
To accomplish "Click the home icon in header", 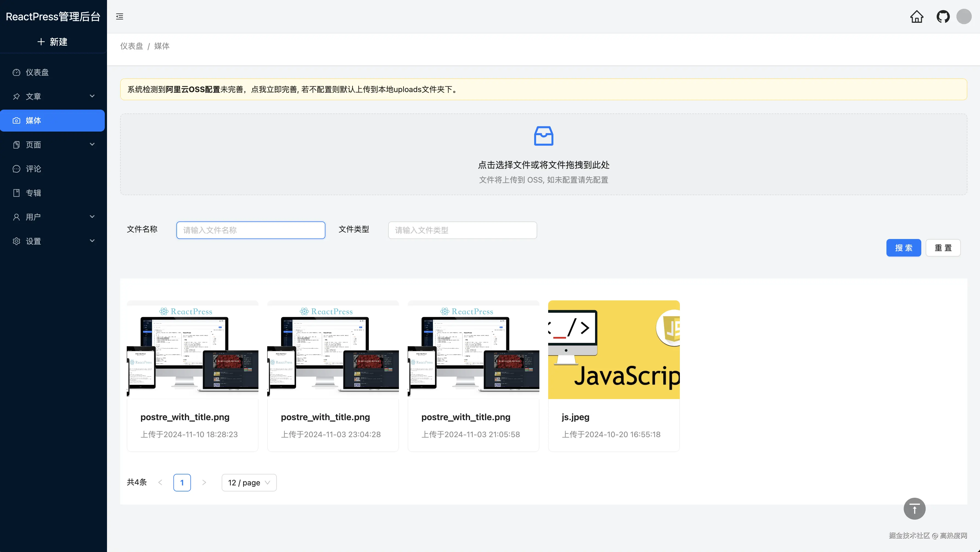I will click(x=916, y=17).
